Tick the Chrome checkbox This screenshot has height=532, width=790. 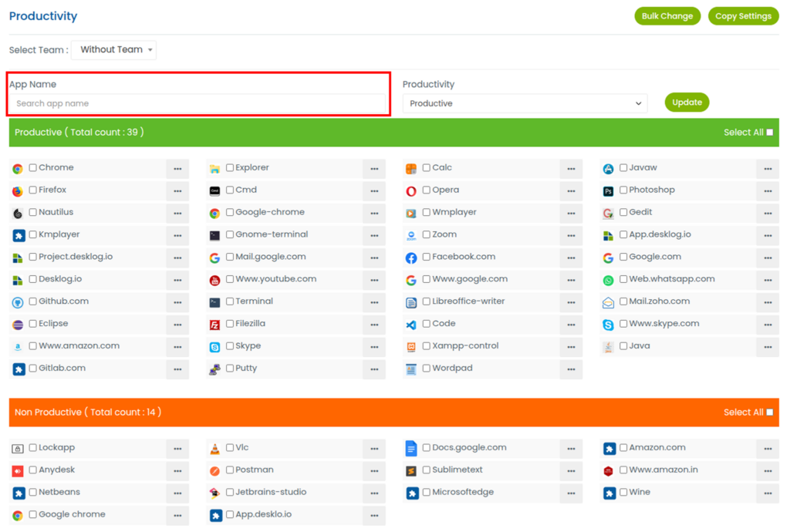coord(33,168)
